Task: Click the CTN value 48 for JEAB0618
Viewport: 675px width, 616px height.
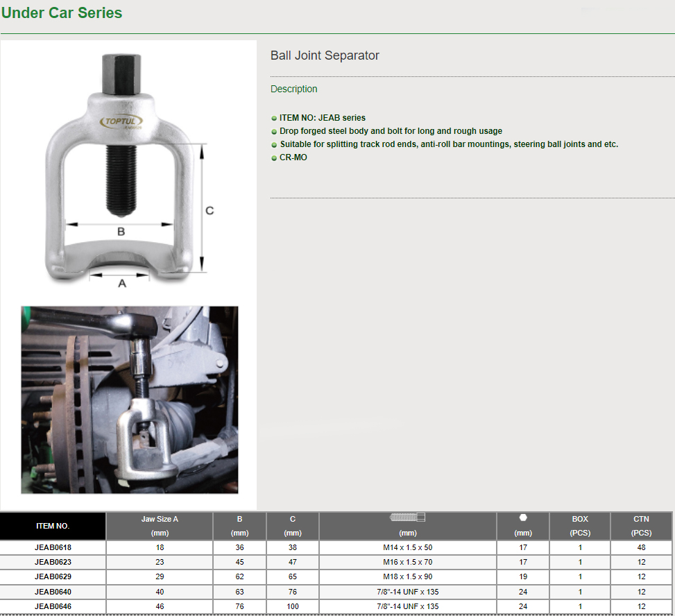Action: 642,547
